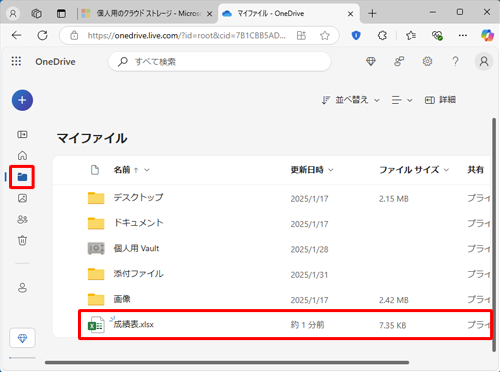Add this page to favorites star
Screen dimensions: 500x372
[x=325, y=35]
